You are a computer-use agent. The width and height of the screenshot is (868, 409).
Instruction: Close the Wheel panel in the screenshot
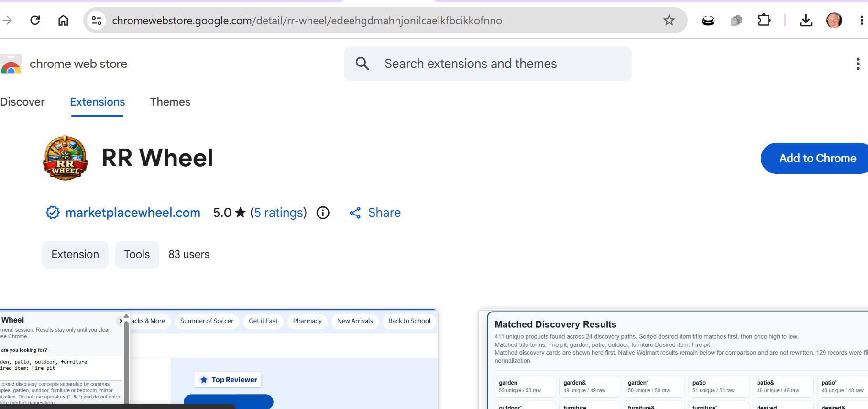121,321
